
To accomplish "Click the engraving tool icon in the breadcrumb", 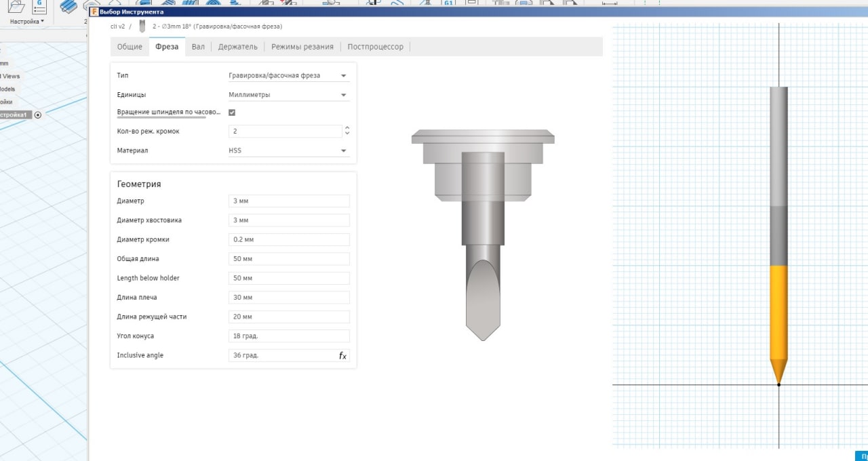I will point(142,26).
